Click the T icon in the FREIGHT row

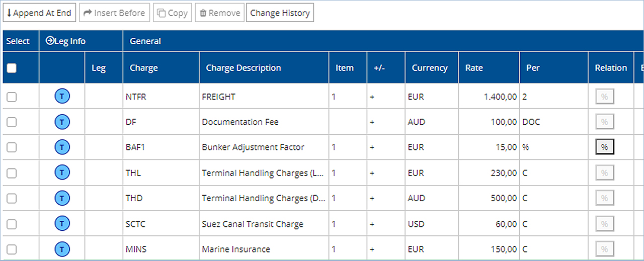pos(62,97)
